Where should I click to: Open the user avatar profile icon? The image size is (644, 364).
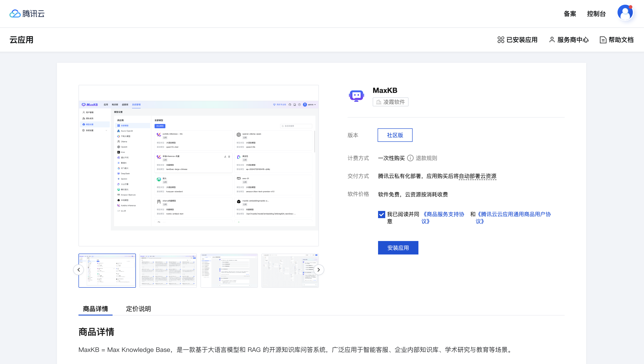[x=625, y=13]
